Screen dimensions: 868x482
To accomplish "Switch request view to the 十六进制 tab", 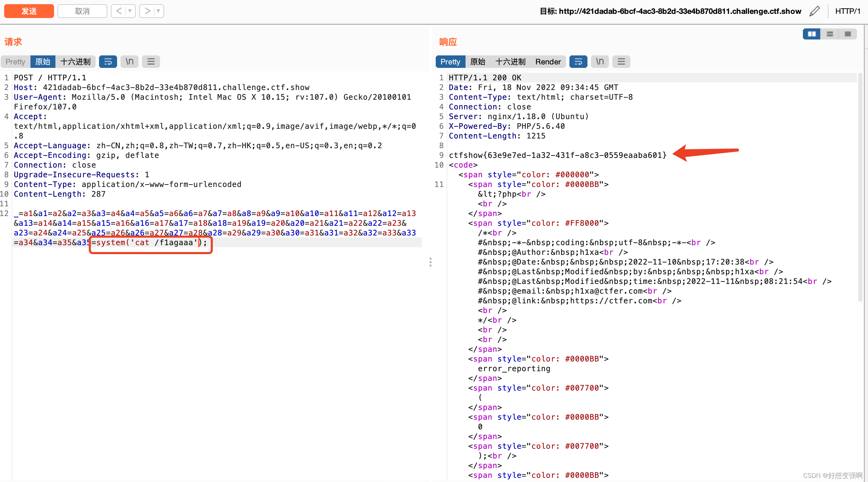I will point(76,62).
